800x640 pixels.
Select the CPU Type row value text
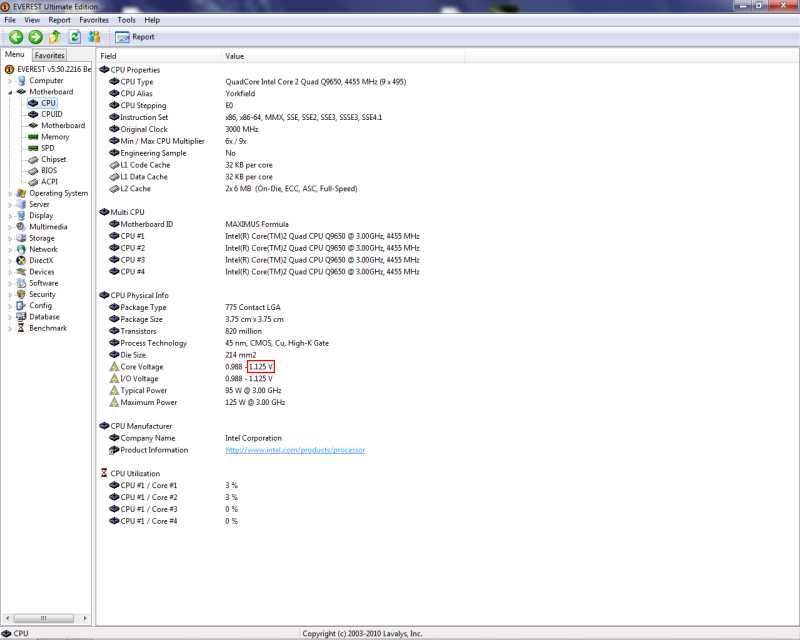coord(315,82)
